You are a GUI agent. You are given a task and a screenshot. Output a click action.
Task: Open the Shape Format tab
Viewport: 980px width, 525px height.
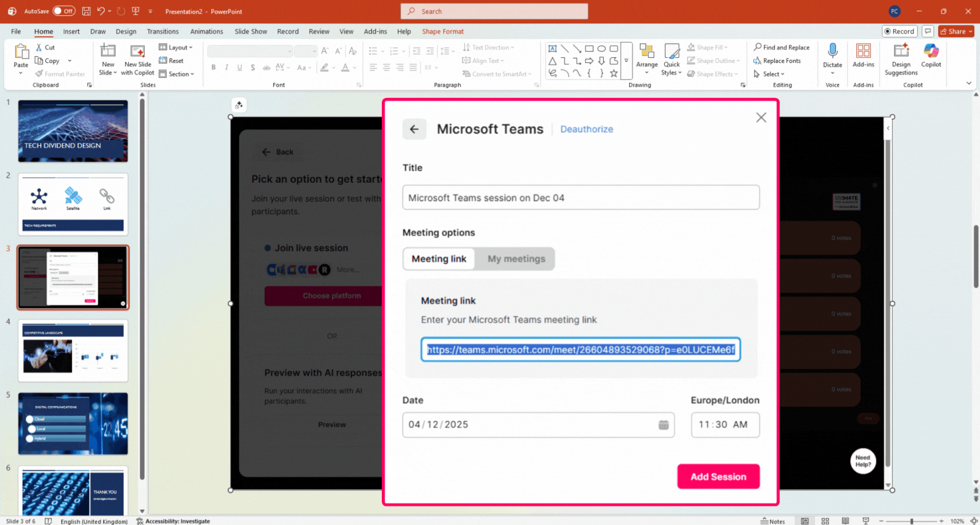(443, 31)
